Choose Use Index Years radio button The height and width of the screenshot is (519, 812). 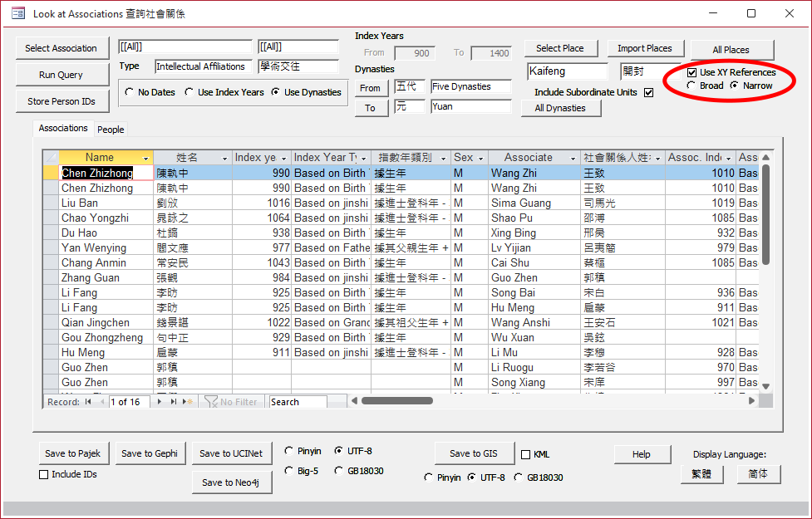189,92
